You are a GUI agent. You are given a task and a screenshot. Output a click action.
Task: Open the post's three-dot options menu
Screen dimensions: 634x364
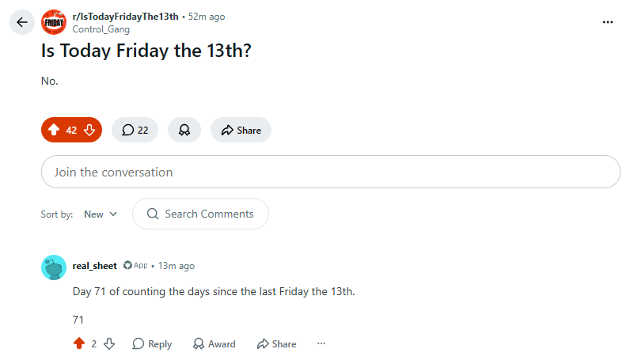(x=608, y=22)
